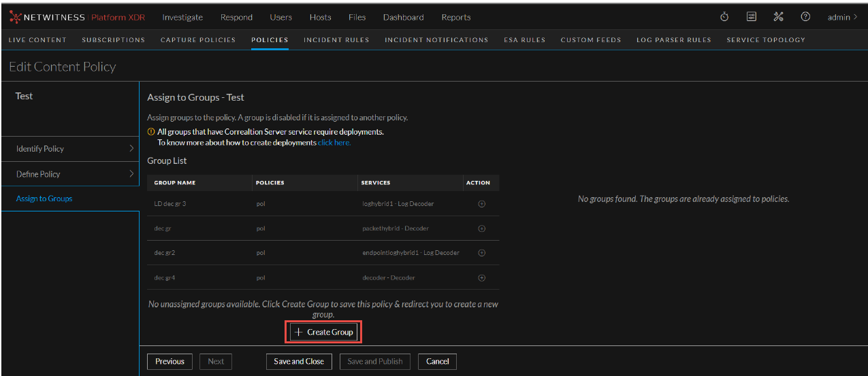Open the sliders configuration icon in header
This screenshot has height=376, width=868.
pyautogui.click(x=752, y=17)
